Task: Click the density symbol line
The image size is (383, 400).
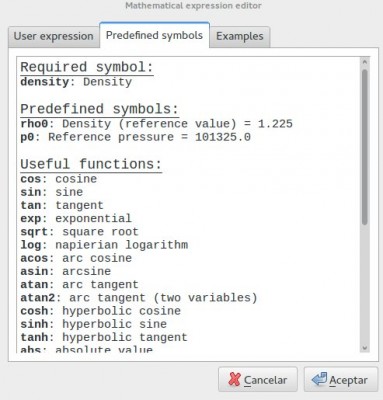Action: click(x=76, y=82)
